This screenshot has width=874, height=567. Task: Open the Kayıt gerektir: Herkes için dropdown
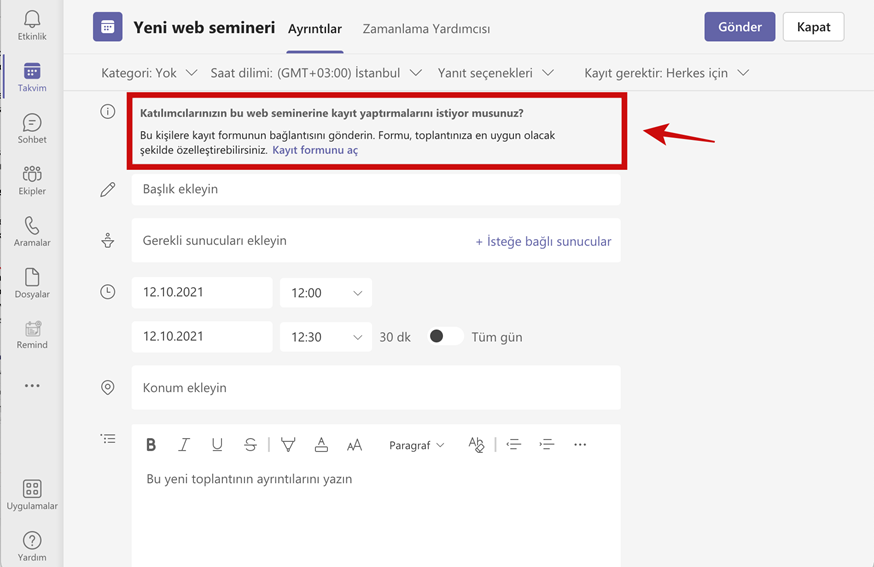pos(666,73)
